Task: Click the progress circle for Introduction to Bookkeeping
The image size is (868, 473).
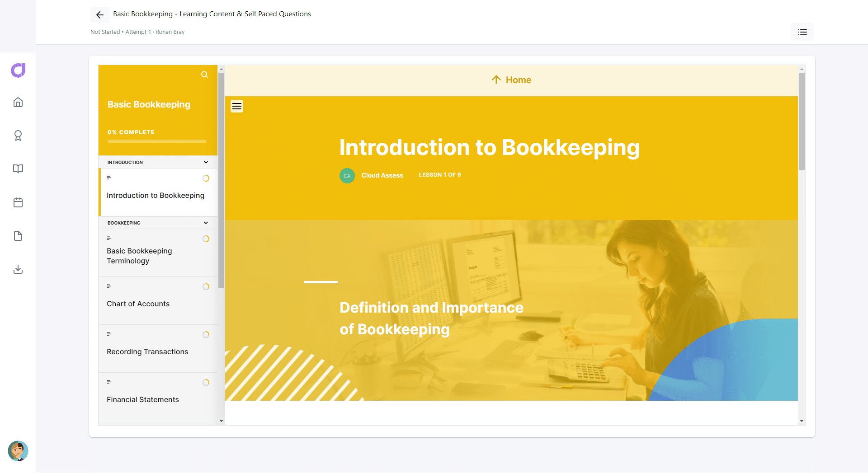Action: (x=206, y=178)
